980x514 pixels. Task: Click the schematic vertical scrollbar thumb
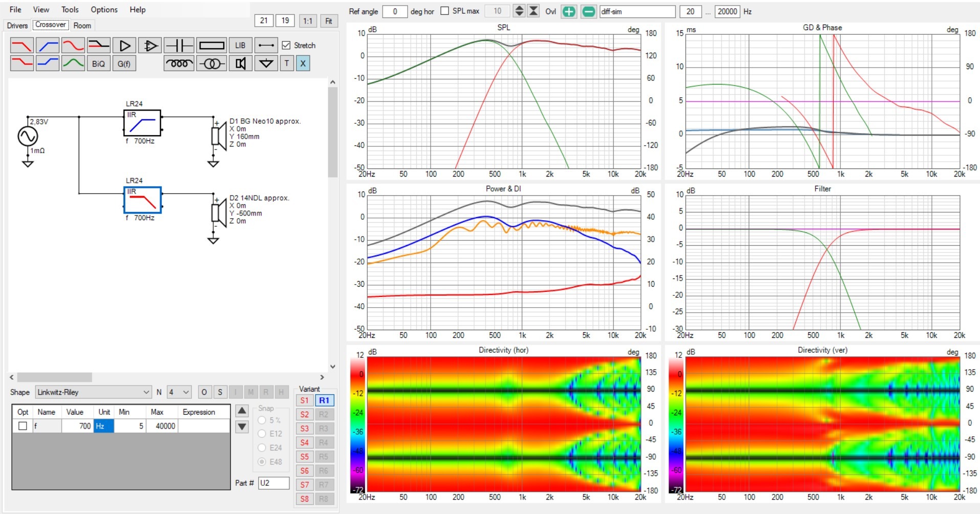(333, 132)
